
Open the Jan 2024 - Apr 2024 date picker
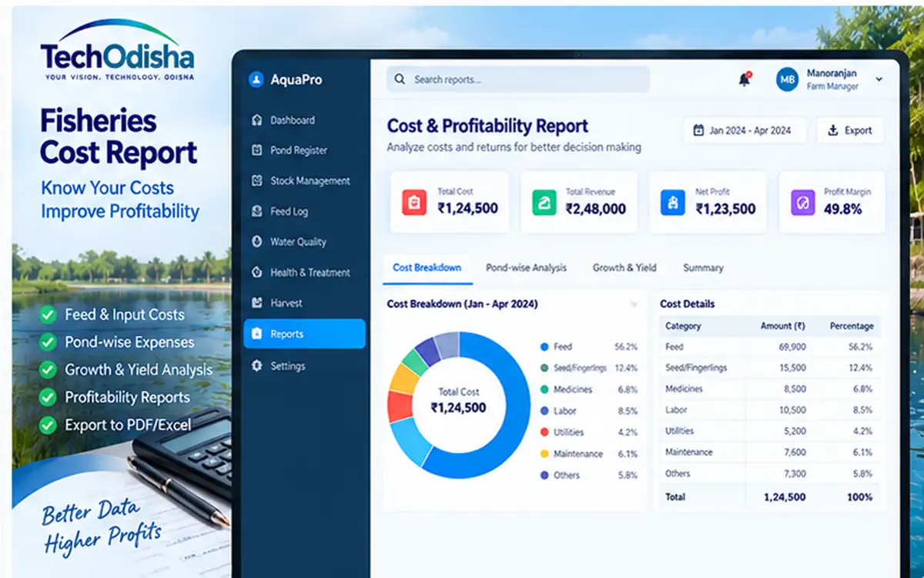(745, 130)
